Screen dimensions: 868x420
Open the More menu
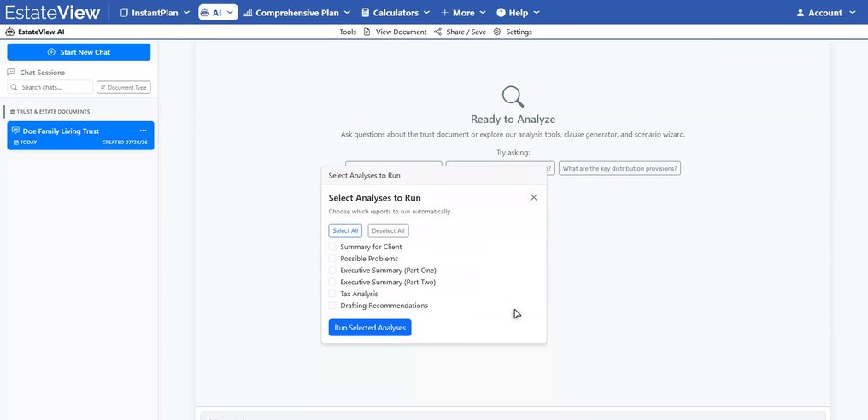point(463,13)
